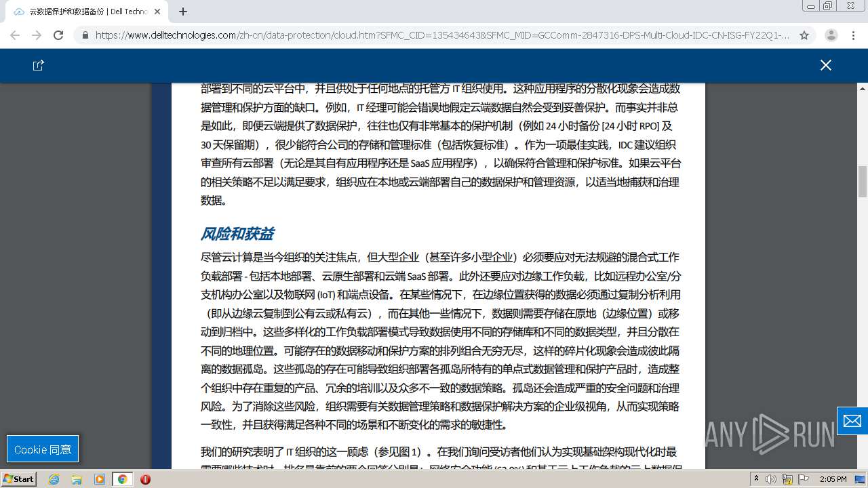This screenshot has height=488, width=868.
Task: Open the Windows Start menu
Action: click(18, 479)
